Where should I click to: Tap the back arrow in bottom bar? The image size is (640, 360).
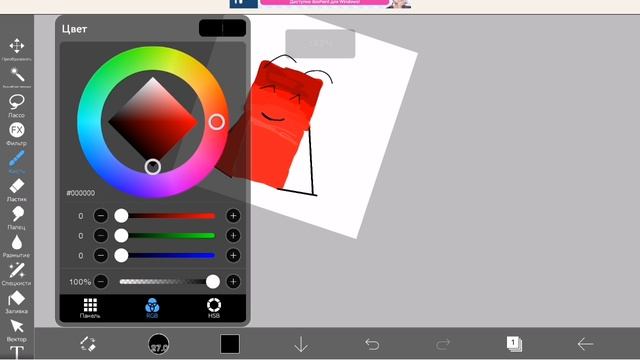tap(585, 344)
